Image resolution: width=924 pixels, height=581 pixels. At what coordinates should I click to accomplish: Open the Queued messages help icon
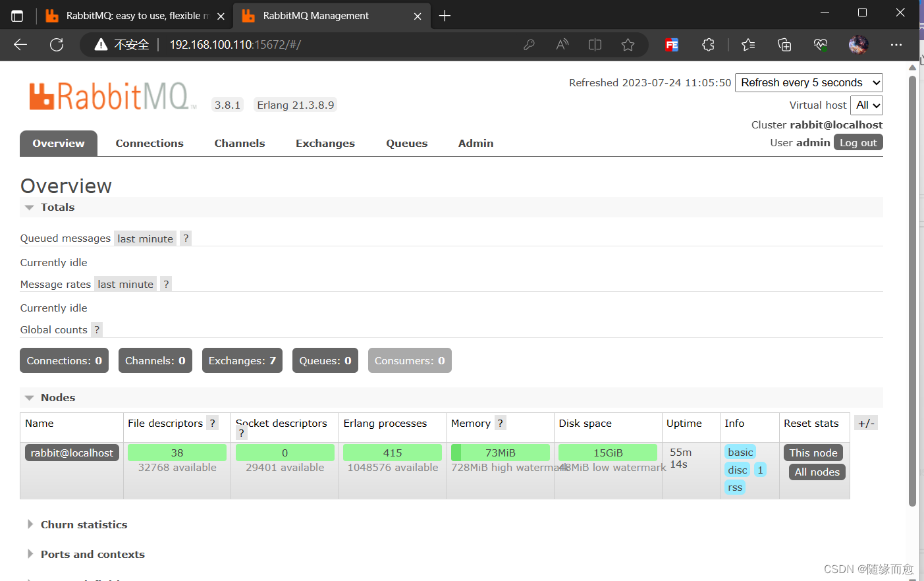click(x=185, y=238)
